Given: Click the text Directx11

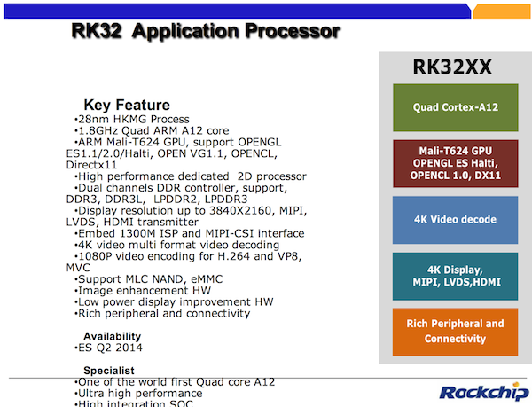Looking at the screenshot, I should [91, 165].
